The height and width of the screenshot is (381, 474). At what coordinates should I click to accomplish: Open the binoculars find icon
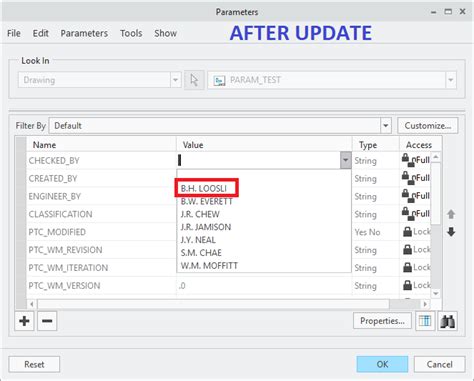[x=447, y=321]
